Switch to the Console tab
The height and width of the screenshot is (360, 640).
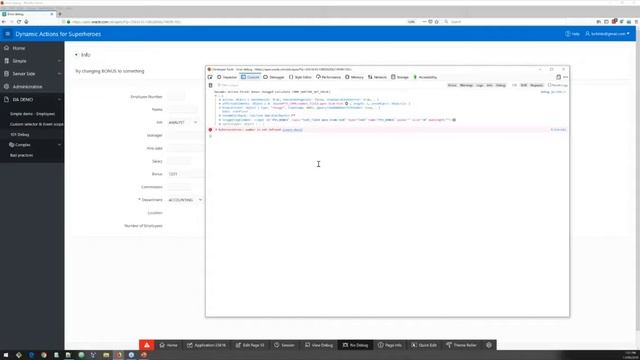pos(250,77)
